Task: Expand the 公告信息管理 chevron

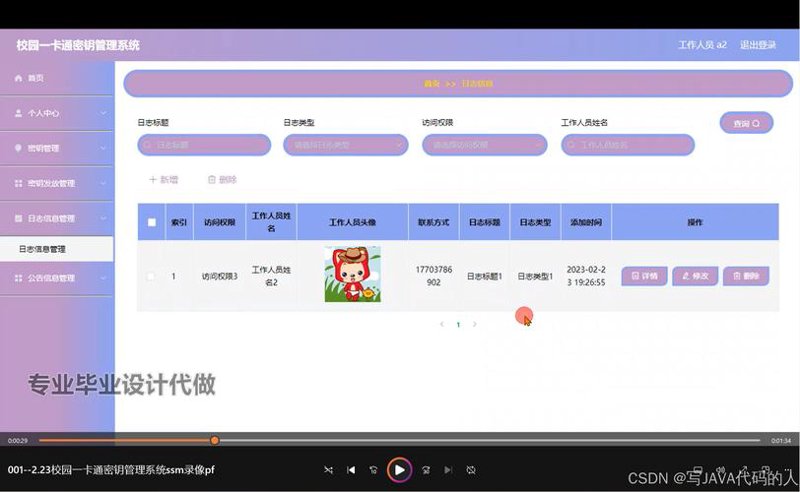Action: pos(103,278)
